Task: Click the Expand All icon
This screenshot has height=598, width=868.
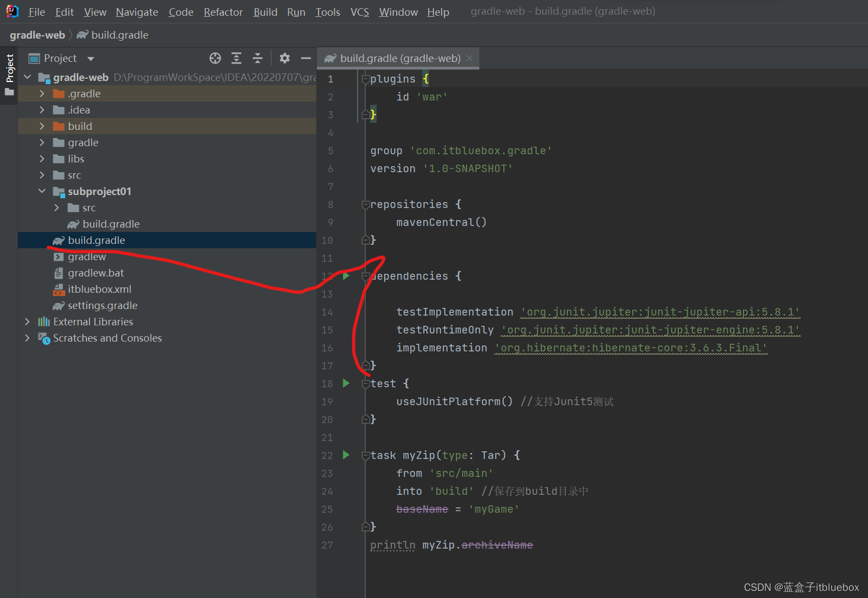Action: 236,58
